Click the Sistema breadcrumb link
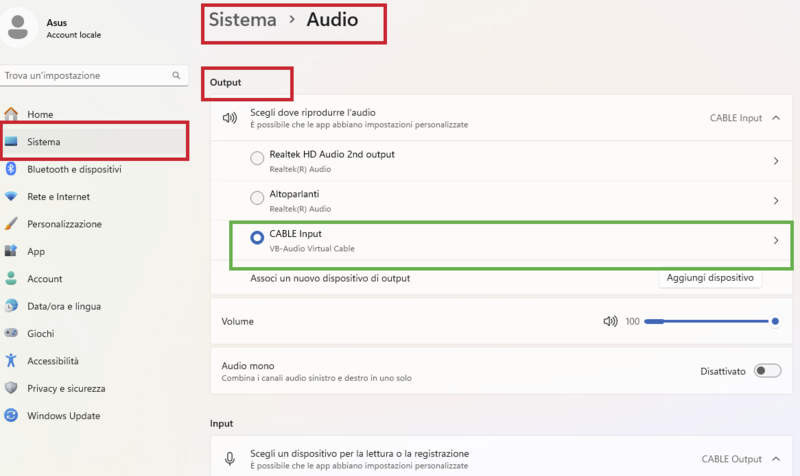Image resolution: width=800 pixels, height=476 pixels. point(242,20)
